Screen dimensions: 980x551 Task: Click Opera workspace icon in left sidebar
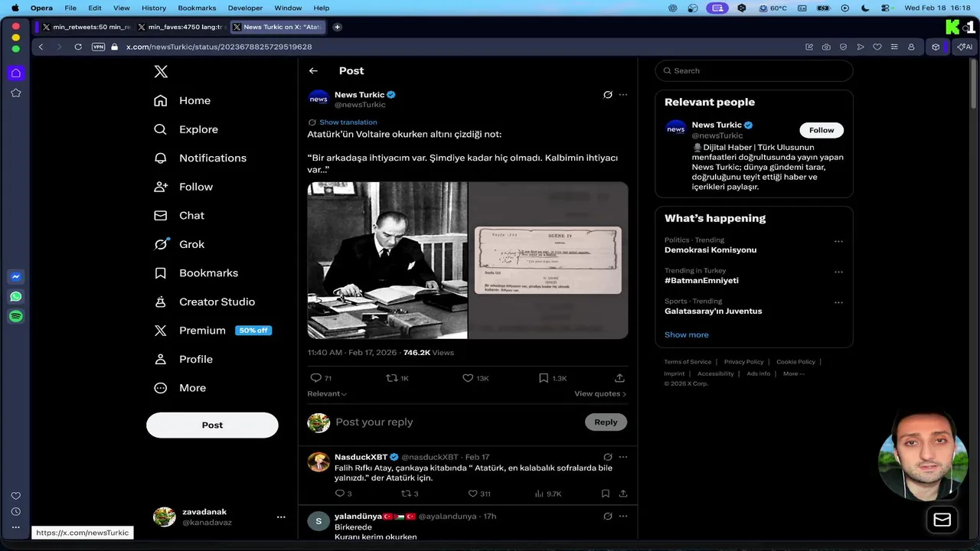[16, 73]
